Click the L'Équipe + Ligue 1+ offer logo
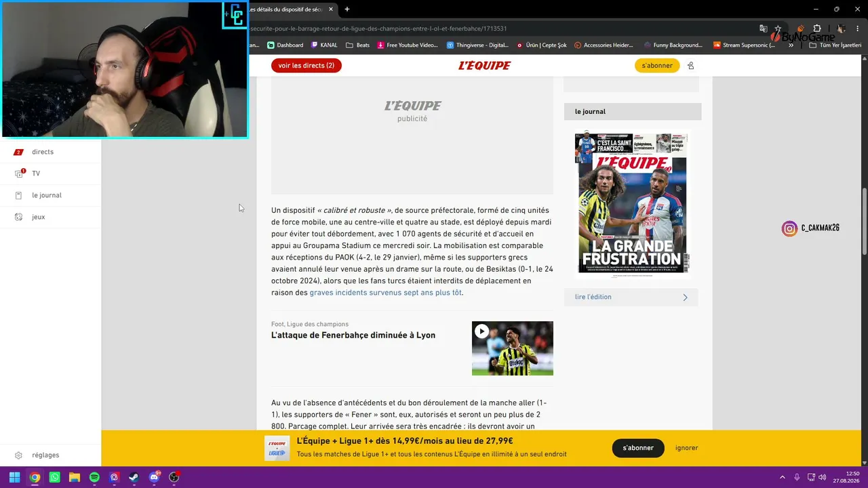 click(277, 448)
